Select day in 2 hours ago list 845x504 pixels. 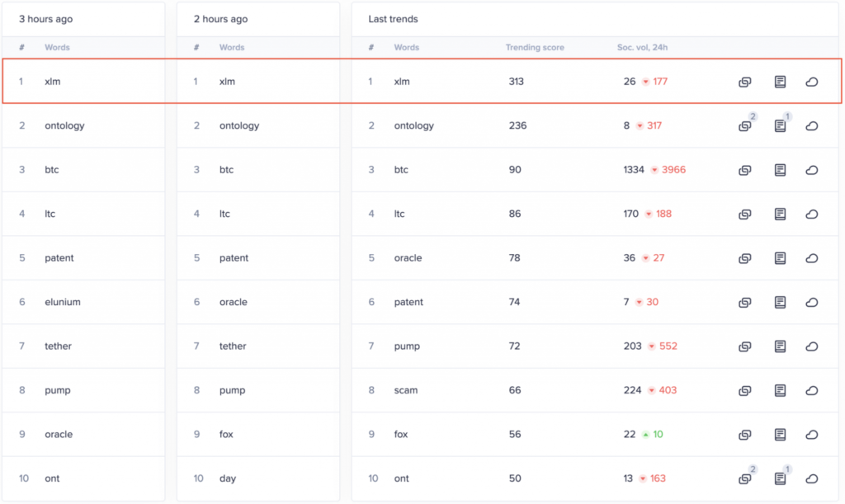(x=228, y=478)
